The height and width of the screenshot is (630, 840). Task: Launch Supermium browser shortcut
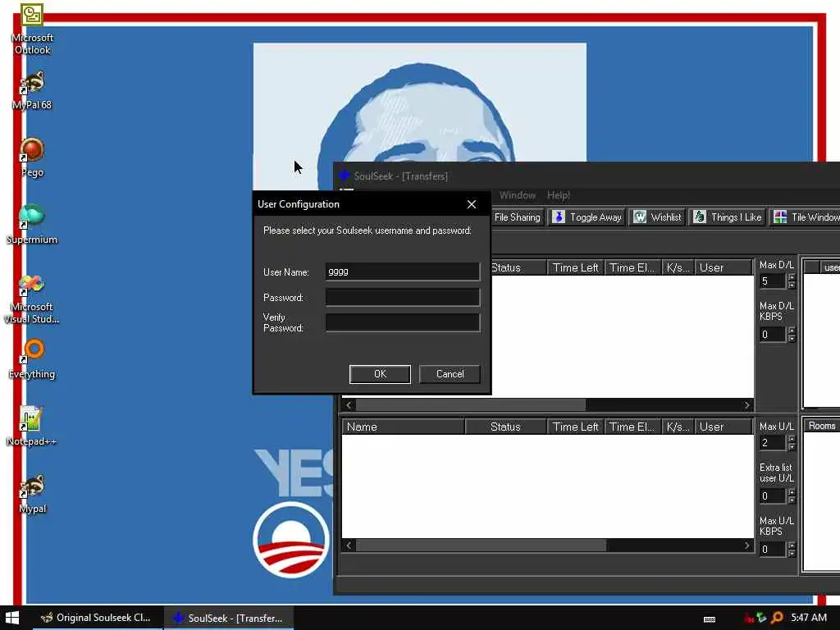pos(32,225)
